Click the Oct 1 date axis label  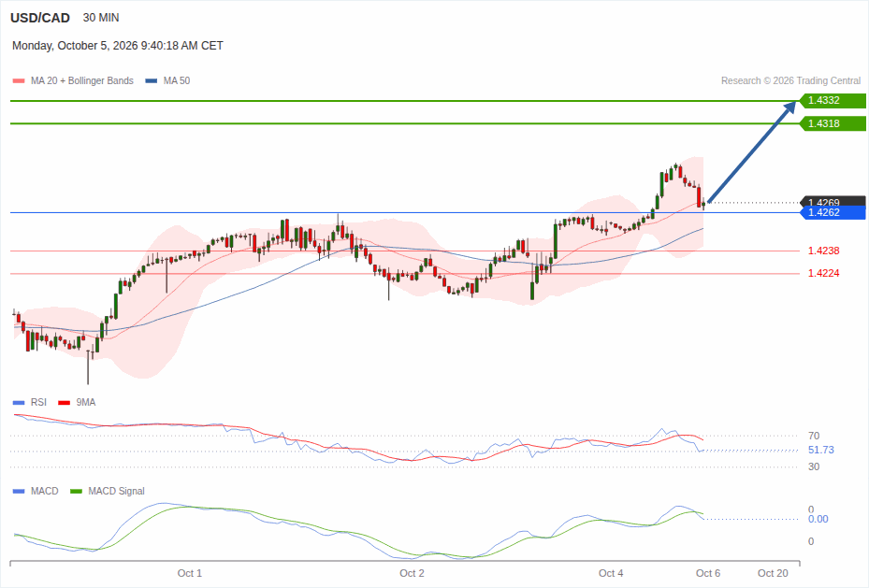point(190,573)
